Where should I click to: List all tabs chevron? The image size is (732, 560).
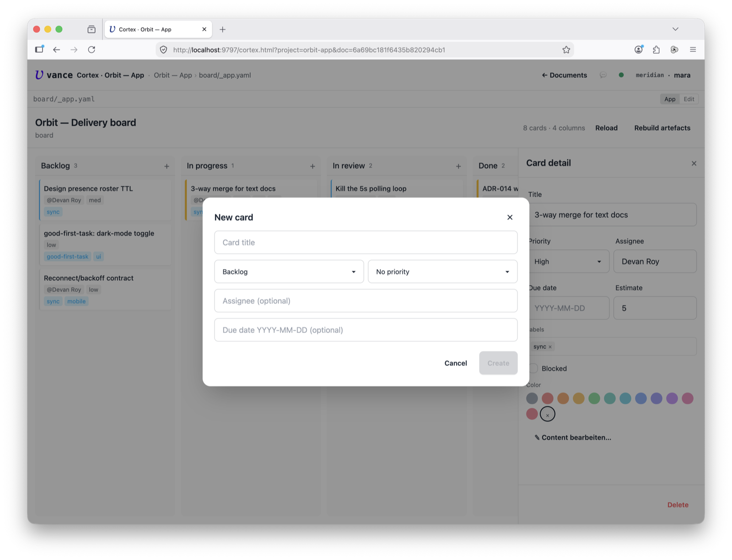pos(675,29)
